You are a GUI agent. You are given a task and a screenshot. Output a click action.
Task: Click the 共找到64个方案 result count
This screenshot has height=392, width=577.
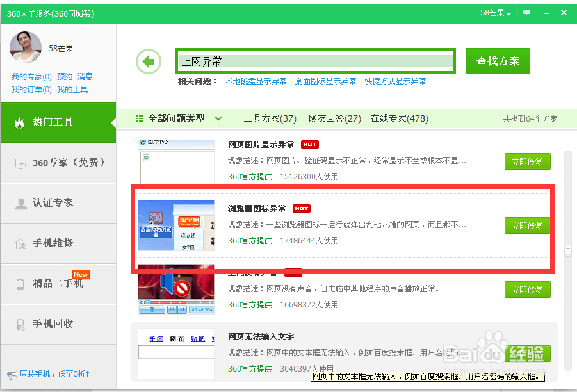530,119
